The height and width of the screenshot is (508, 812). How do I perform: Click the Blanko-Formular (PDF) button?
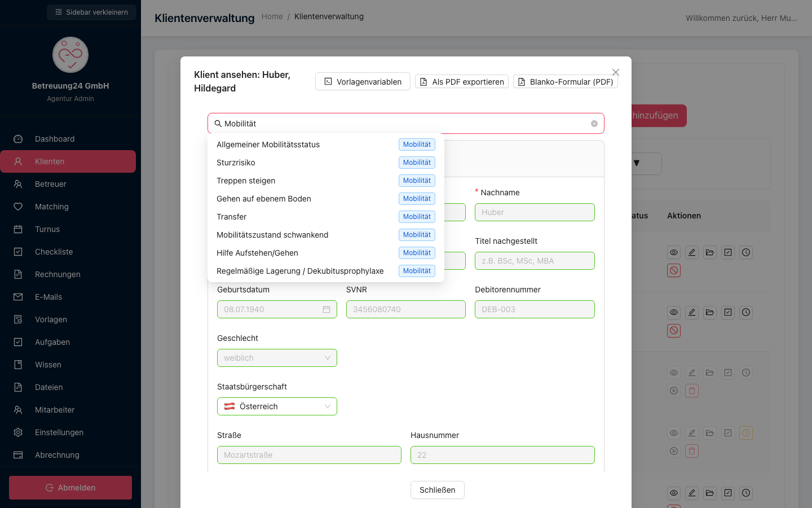566,82
